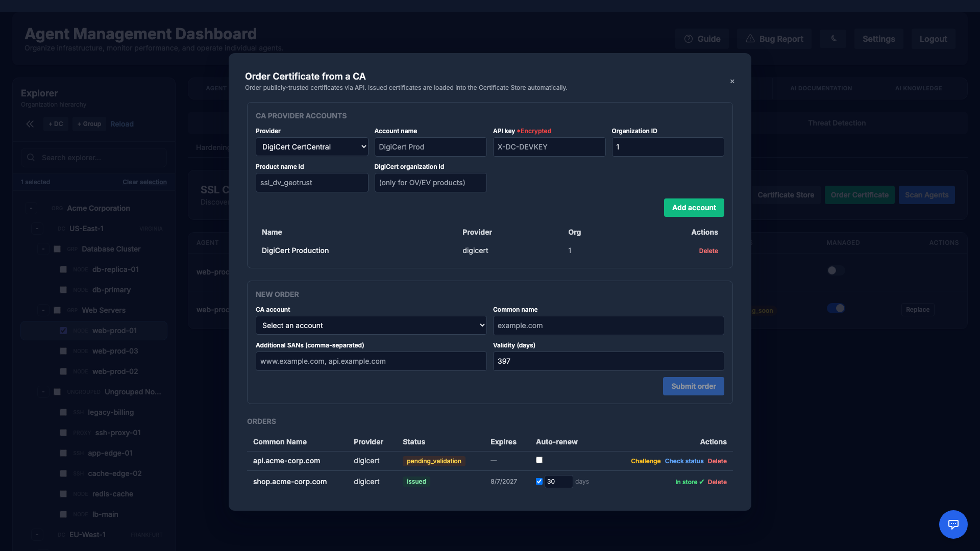Click the Common name field
The image size is (980, 551).
(608, 325)
